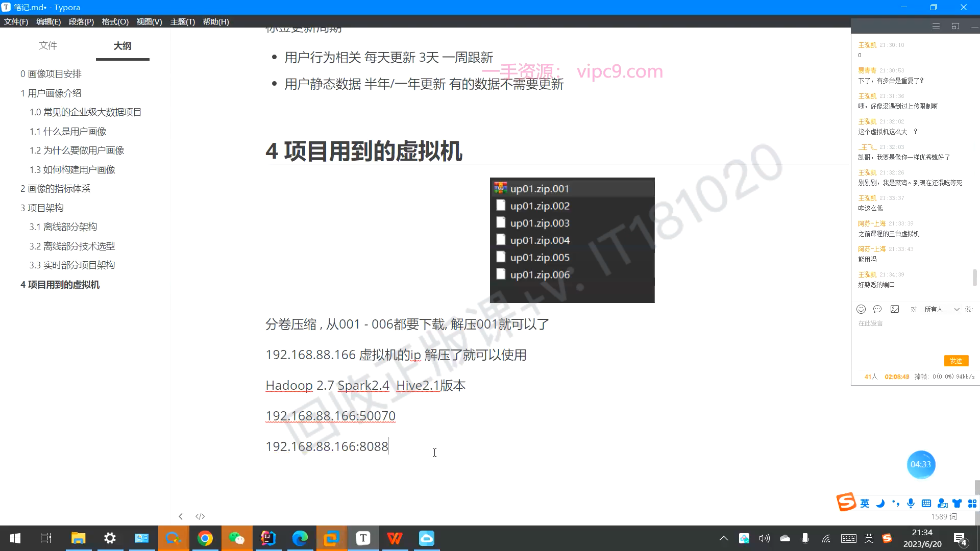Click the chat panel scrollbar thumb
This screenshot has width=980, height=551.
974,278
